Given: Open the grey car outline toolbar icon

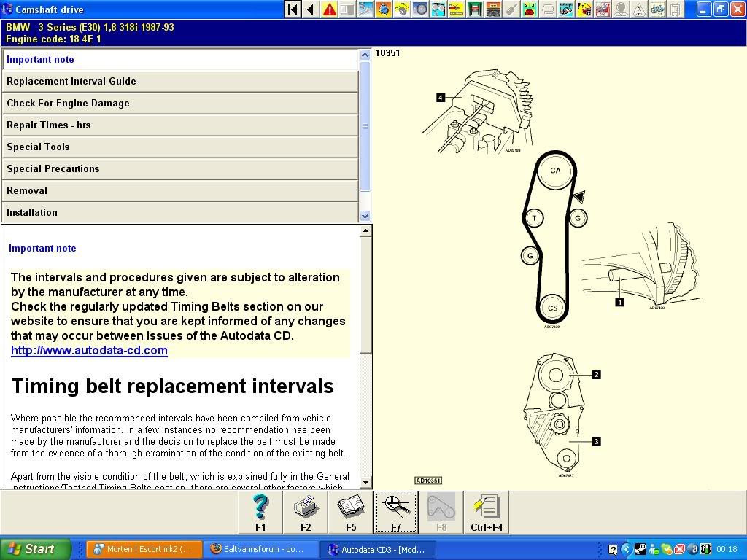Looking at the screenshot, I should click(548, 9).
